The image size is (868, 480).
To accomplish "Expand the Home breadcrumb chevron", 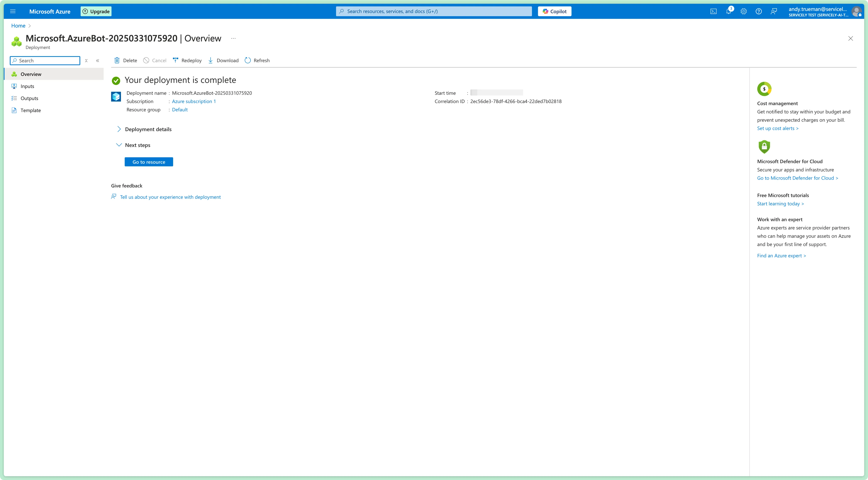I will point(30,26).
